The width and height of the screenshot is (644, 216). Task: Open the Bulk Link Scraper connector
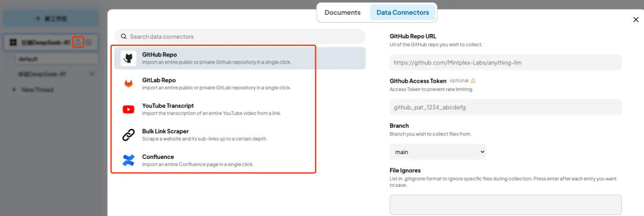coord(240,135)
